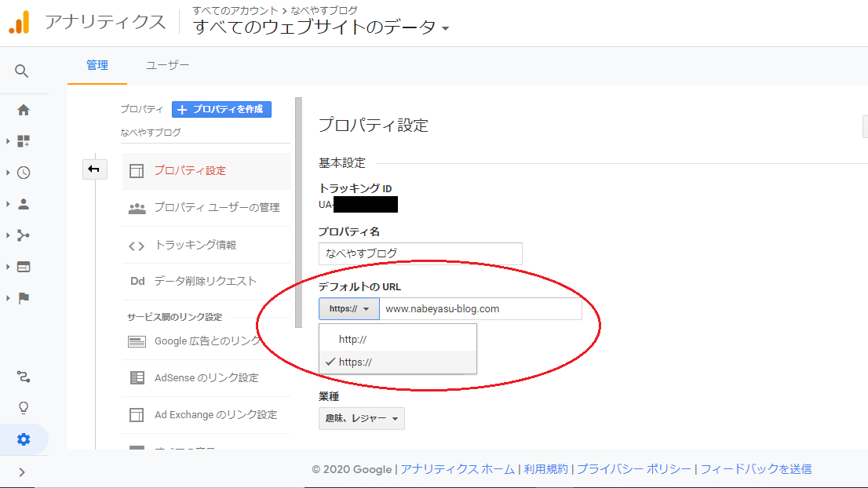Click the Google Analytics logo
Screen dimensions: 868x488
tap(20, 22)
